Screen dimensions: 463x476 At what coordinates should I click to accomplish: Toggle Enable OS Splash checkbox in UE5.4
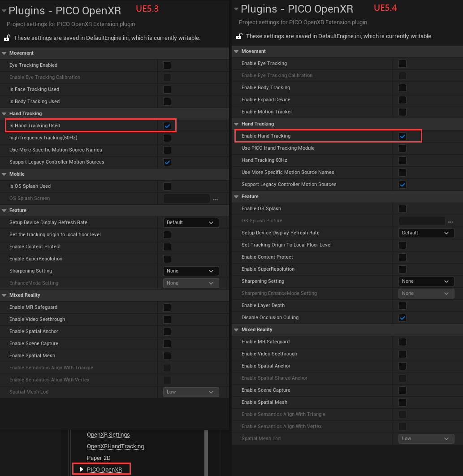(402, 209)
